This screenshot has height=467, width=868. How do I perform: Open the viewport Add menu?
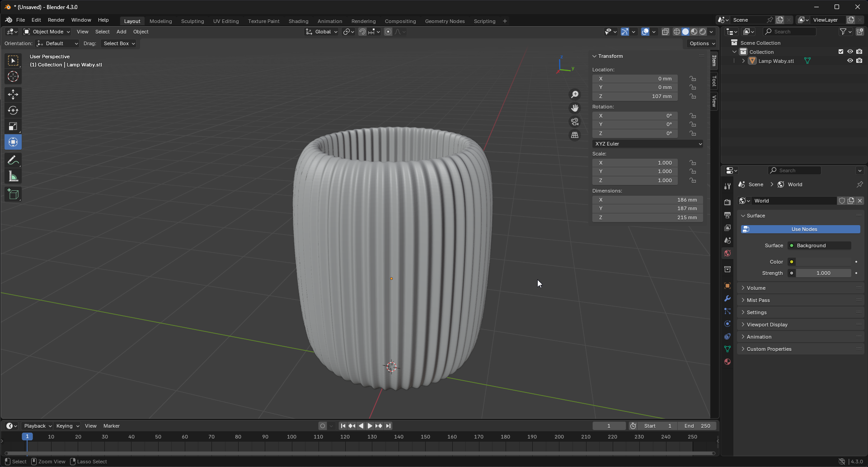pyautogui.click(x=121, y=32)
